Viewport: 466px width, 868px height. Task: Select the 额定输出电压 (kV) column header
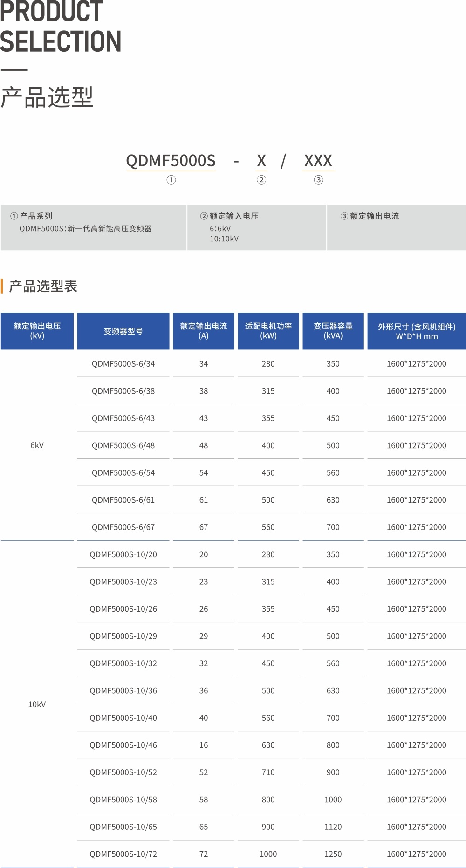coord(37,331)
